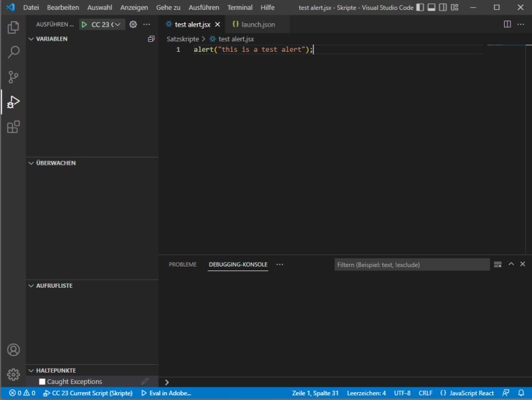Open the customize layout icon

tap(454, 7)
